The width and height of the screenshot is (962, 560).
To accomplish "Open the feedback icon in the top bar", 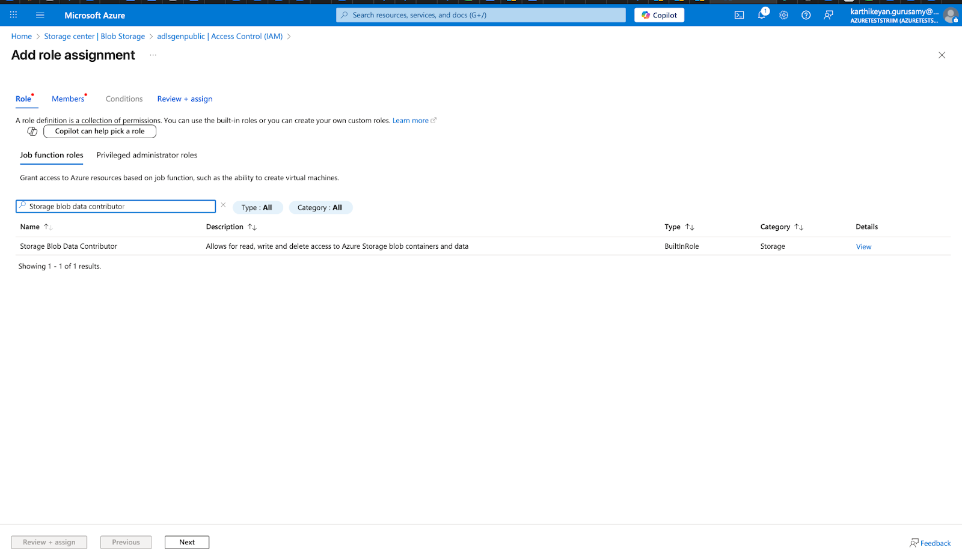I will coord(828,15).
